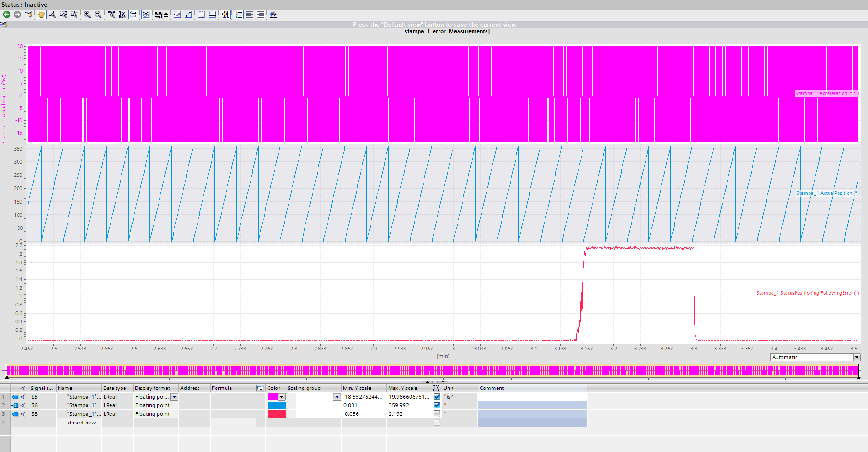Click the Comment field of row 1
Screen dimensions: 868x452
[532, 397]
